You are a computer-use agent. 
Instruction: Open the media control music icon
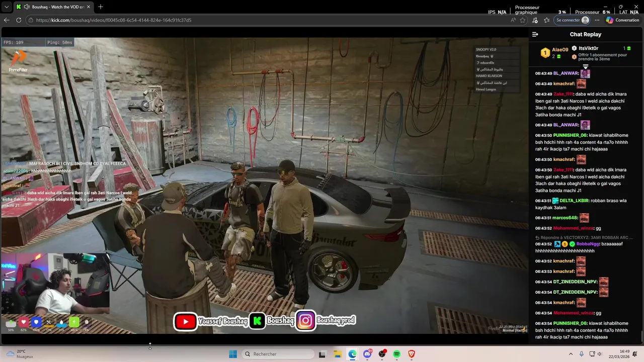point(535,20)
